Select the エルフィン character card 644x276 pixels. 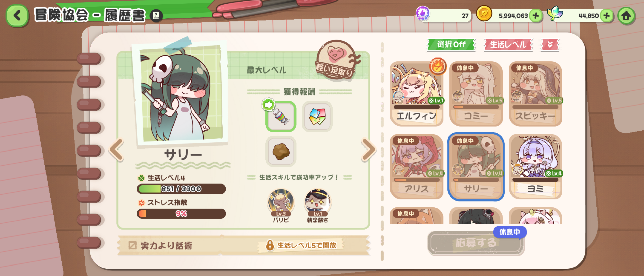(x=417, y=94)
